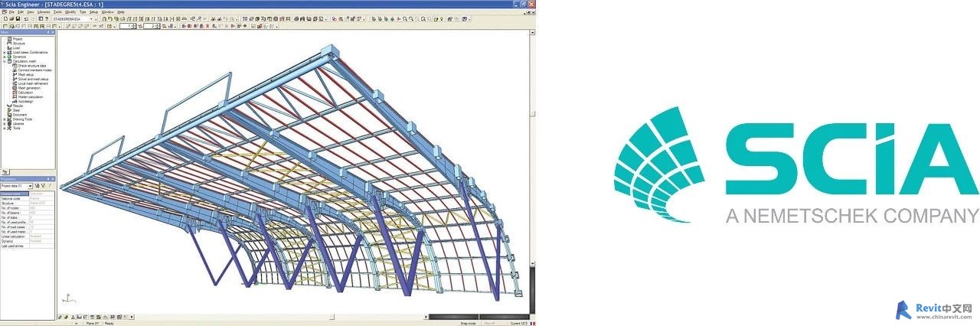
Task: Expand the Tools tree node
Action: click(4, 129)
